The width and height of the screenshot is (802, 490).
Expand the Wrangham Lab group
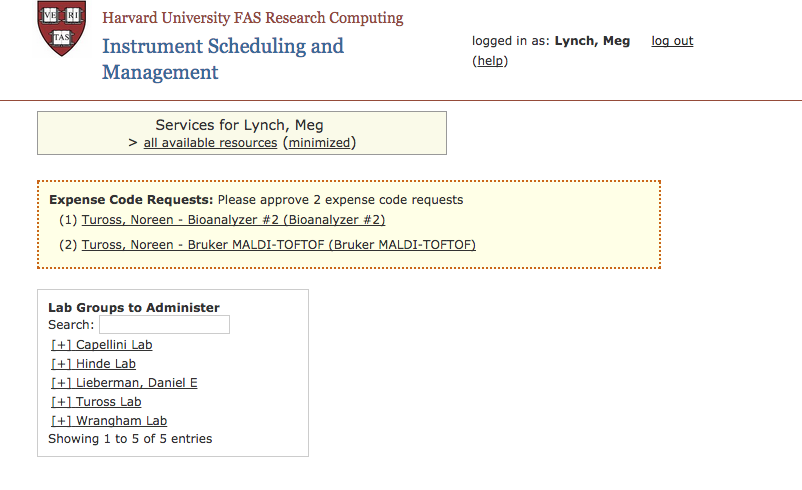(109, 420)
